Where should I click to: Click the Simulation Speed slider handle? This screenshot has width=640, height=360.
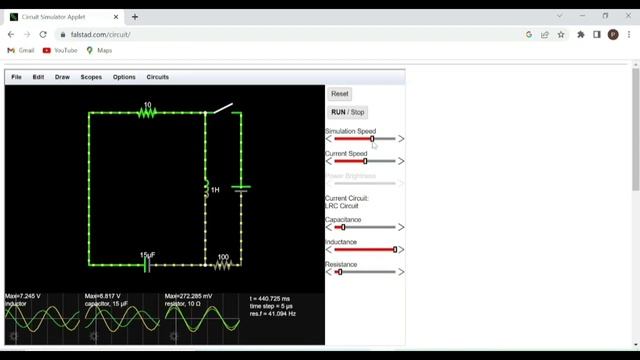(372, 139)
